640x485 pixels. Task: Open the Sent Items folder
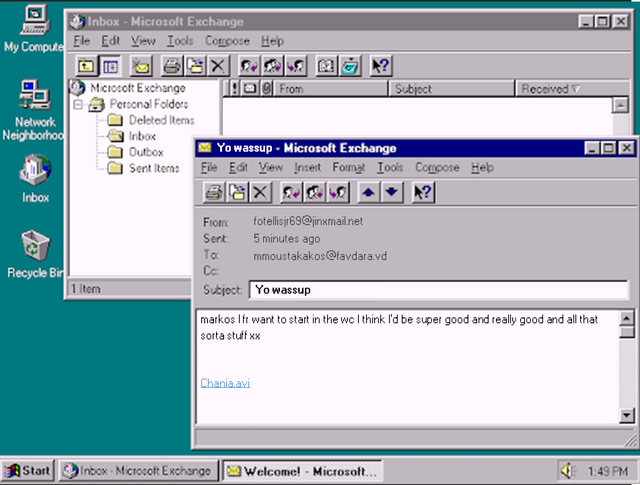tap(154, 168)
